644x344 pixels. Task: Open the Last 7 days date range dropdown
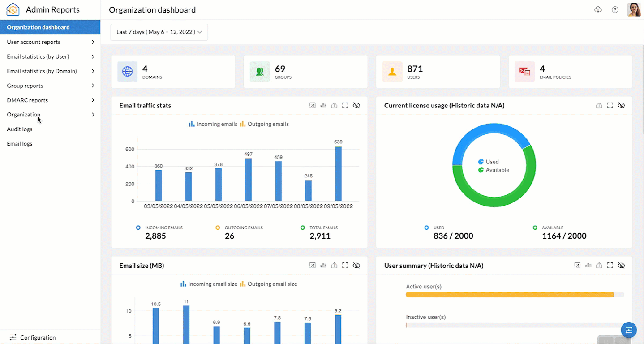159,32
